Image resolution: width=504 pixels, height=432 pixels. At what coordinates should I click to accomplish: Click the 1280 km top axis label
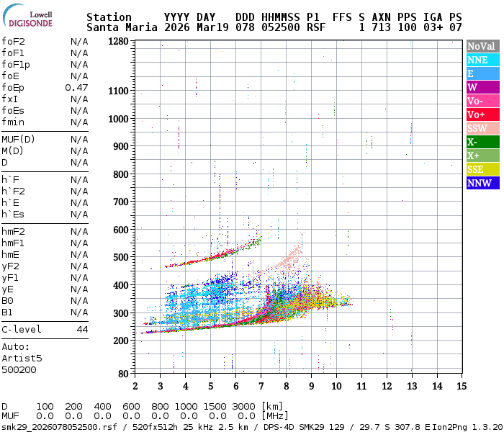pos(118,41)
